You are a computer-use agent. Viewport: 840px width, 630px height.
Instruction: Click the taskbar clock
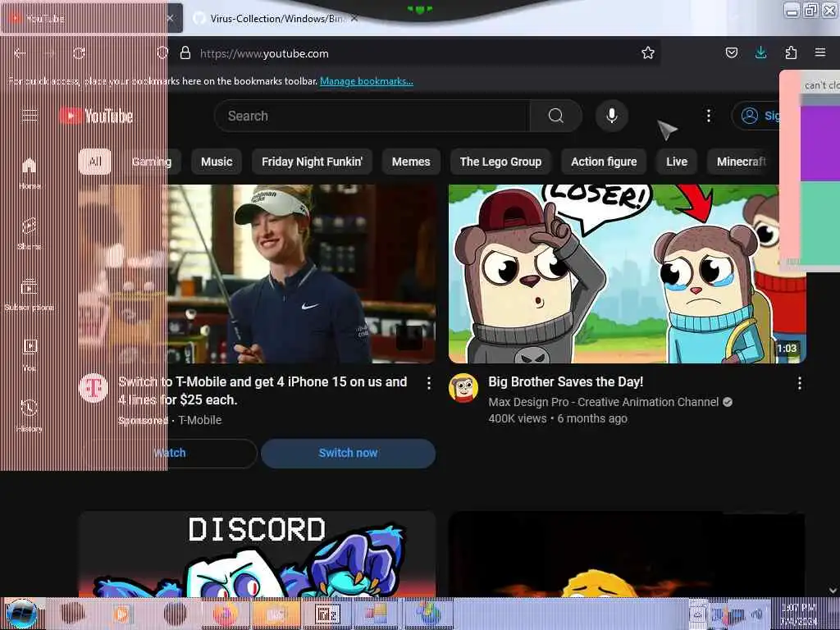(x=799, y=614)
